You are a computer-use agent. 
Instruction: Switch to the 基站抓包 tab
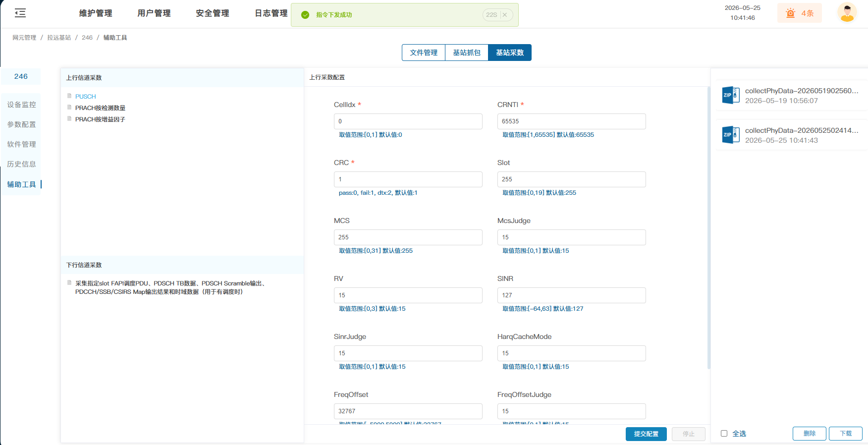467,53
